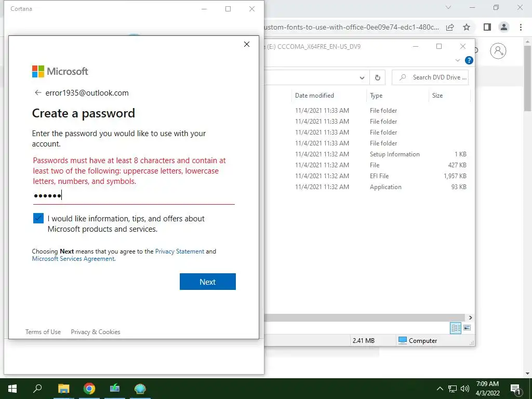Click the sign-in person icon on the webpage

coord(498,51)
